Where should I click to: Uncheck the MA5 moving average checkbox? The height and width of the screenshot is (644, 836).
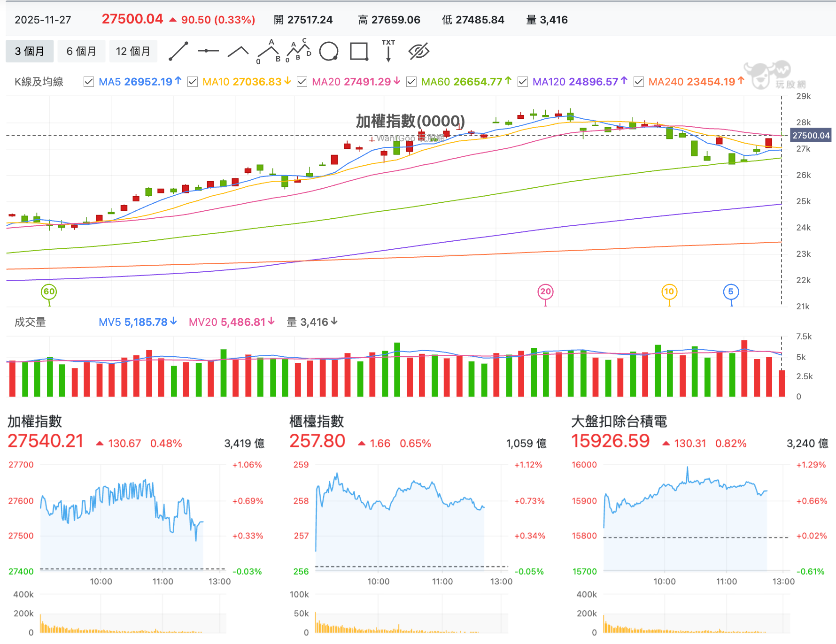88,82
